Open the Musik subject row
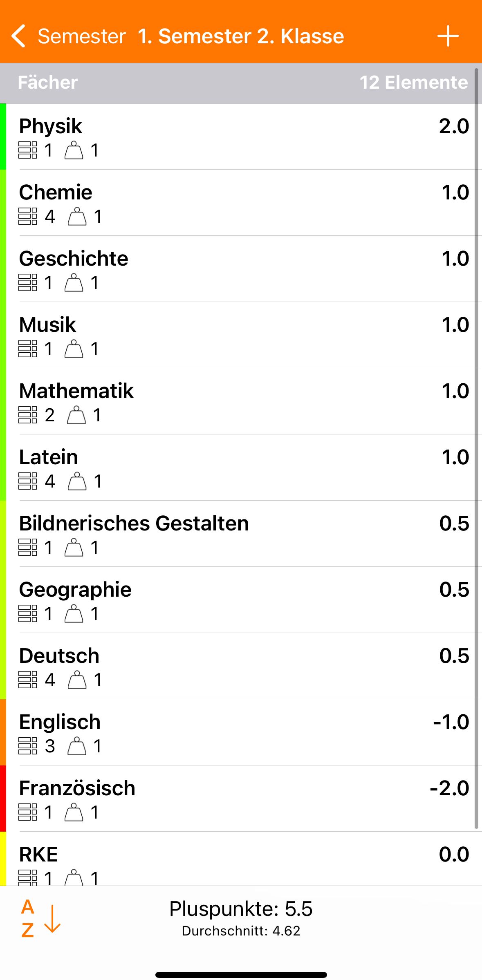The image size is (482, 980). tap(48, 325)
